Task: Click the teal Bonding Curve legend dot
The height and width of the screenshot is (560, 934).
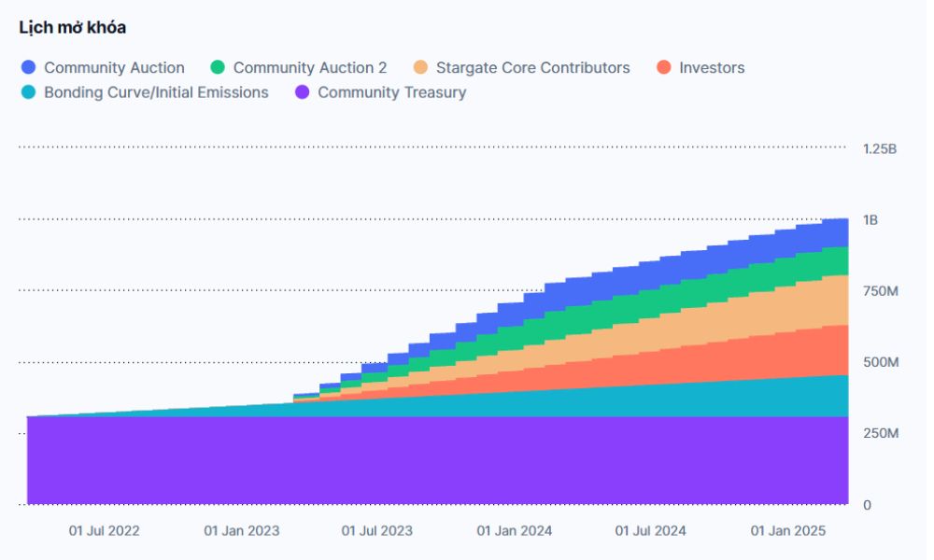Action: [x=28, y=92]
